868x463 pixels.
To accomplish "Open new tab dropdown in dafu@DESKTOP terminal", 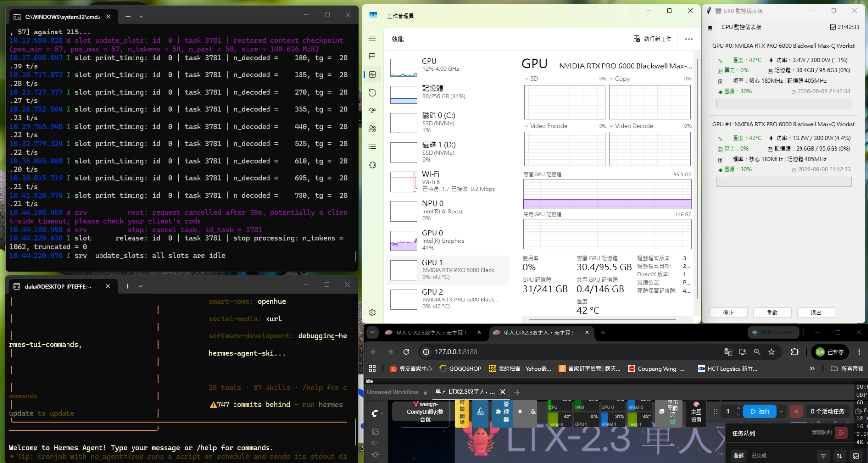I will 141,286.
